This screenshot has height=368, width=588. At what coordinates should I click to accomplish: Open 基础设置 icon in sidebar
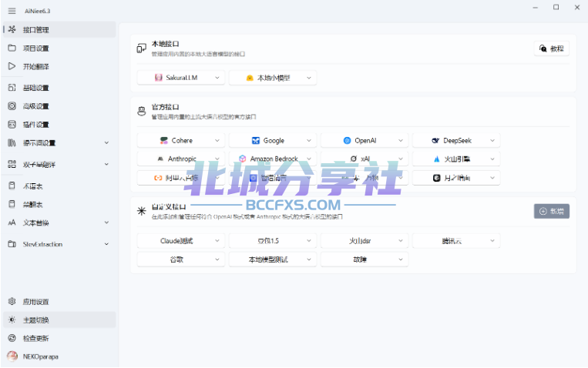[x=12, y=87]
